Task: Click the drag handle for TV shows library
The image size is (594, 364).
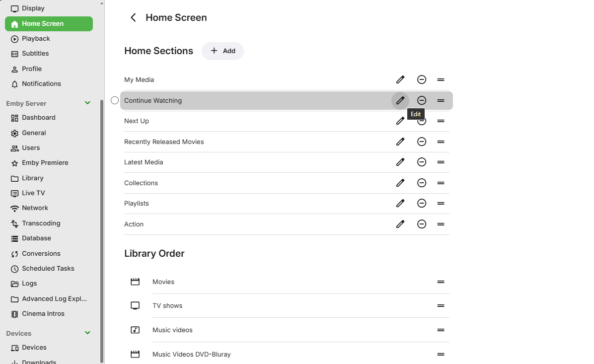Action: [441, 306]
